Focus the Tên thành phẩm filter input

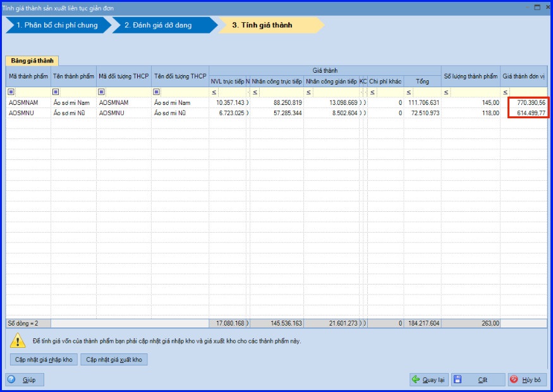78,92
